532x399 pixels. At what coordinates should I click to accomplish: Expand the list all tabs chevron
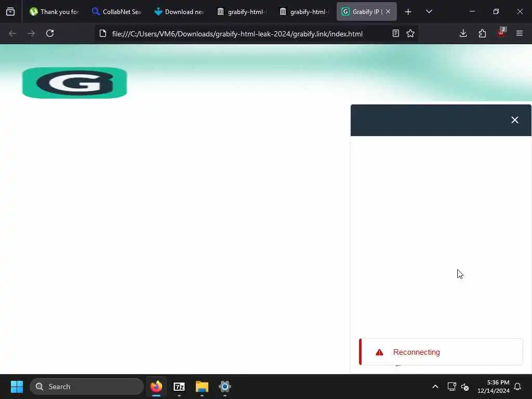point(429,12)
